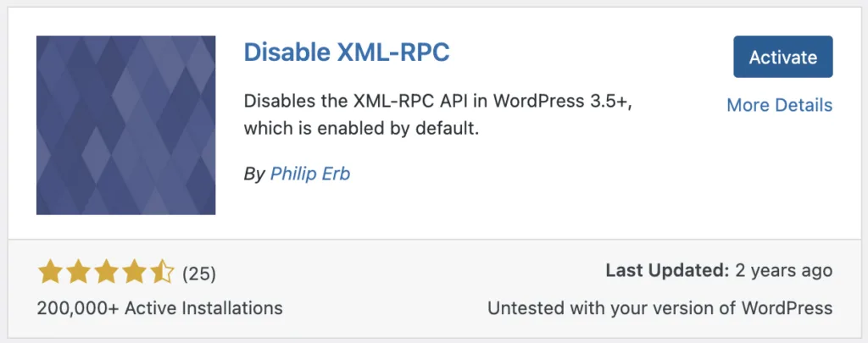
Task: Open the Disable XML-RPC plugin title
Action: 347,52
